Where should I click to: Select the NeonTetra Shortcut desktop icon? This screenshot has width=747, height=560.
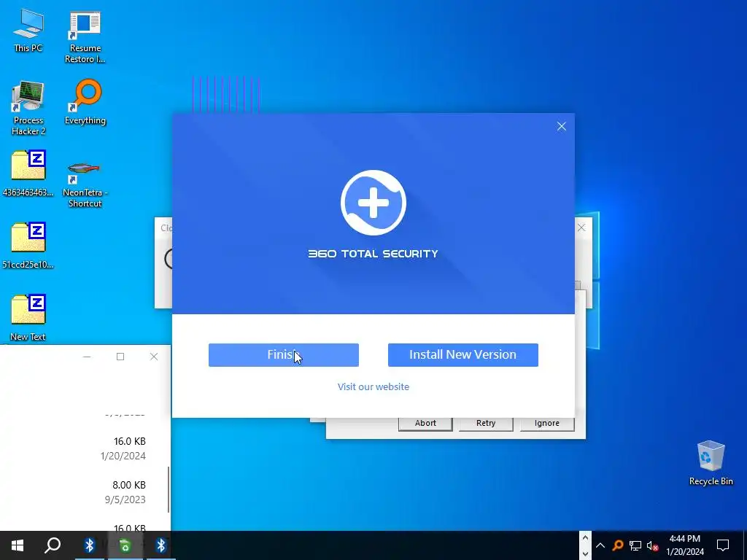85,183
